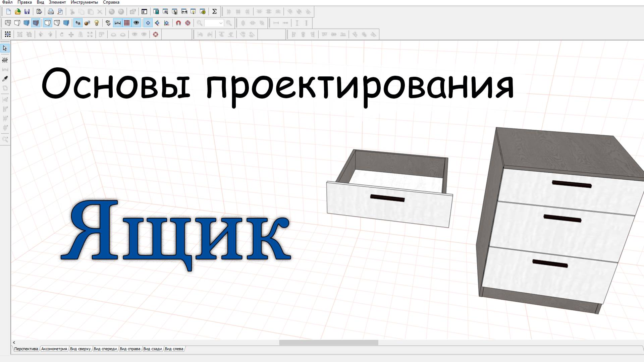Toggle the 'aa' text labels display
Image resolution: width=644 pixels, height=362 pixels.
[x=78, y=22]
